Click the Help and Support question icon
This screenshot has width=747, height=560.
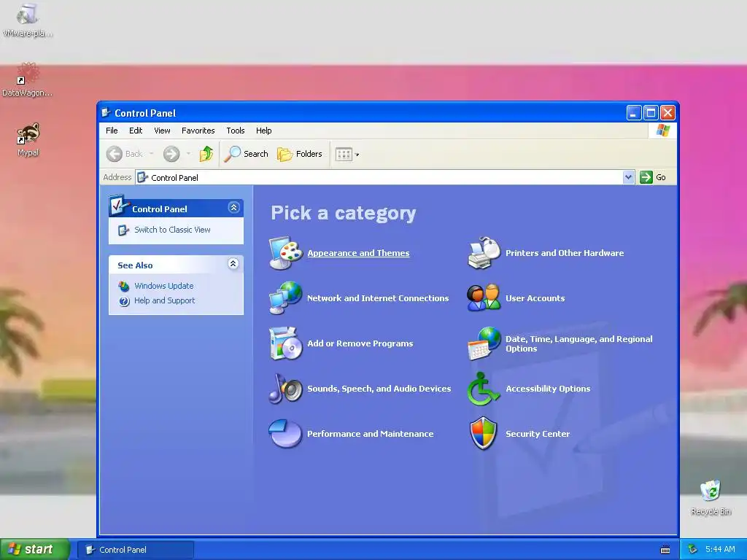124,301
